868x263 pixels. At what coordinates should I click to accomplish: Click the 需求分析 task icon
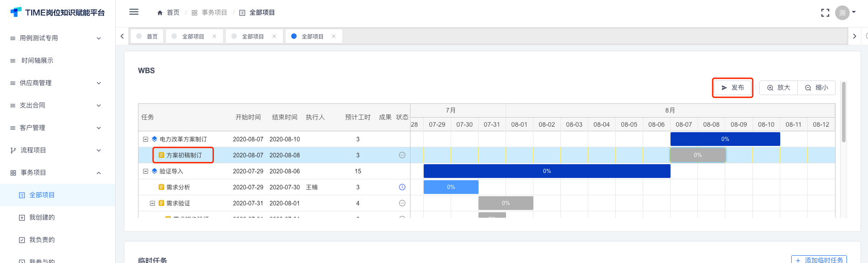(161, 187)
